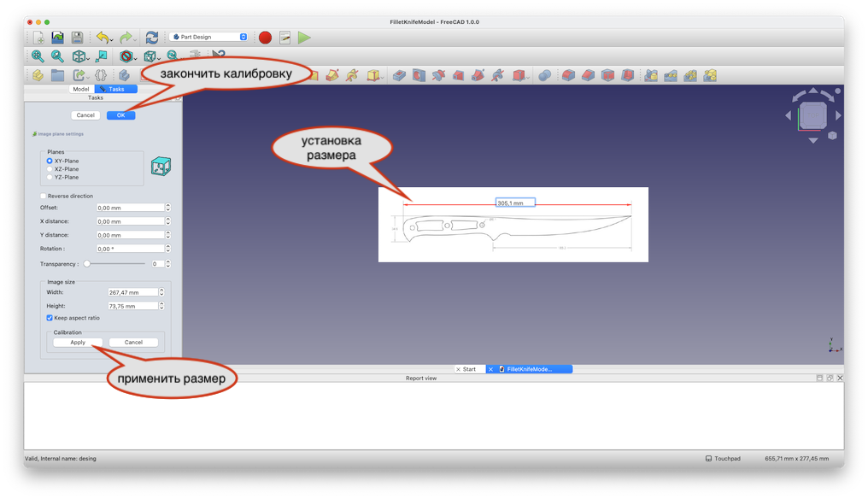Click the Save document icon

77,38
